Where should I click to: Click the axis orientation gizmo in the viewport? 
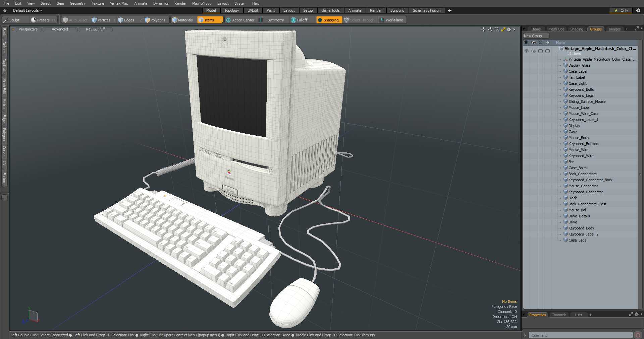pyautogui.click(x=31, y=316)
